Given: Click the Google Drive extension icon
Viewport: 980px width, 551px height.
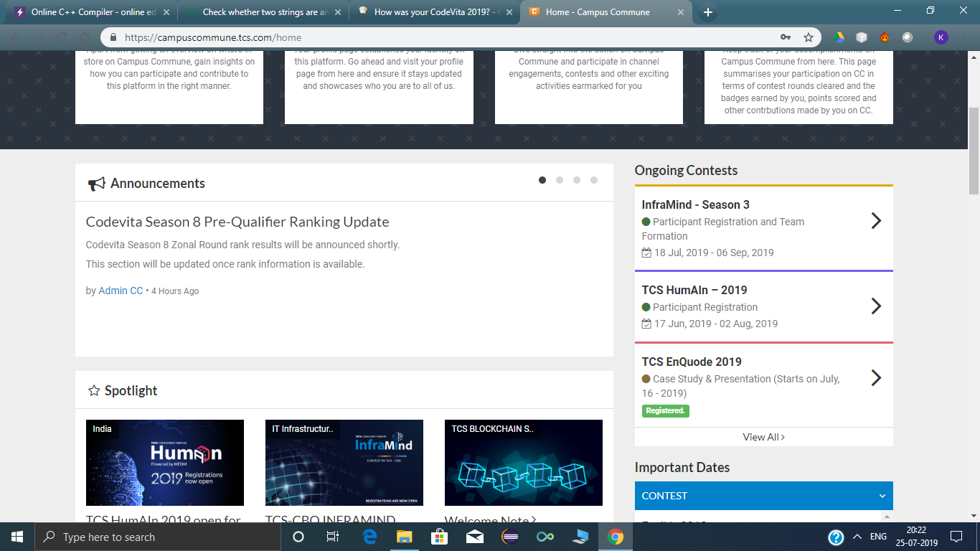Looking at the screenshot, I should 839,37.
